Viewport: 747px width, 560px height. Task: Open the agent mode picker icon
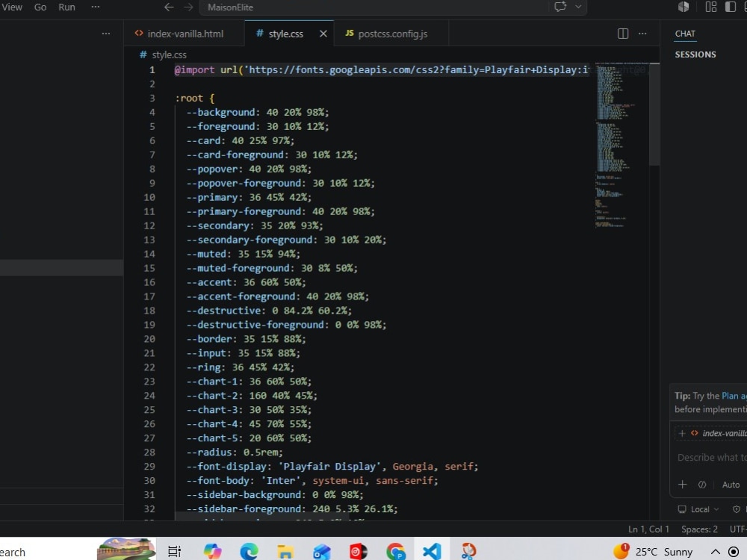[x=701, y=485]
